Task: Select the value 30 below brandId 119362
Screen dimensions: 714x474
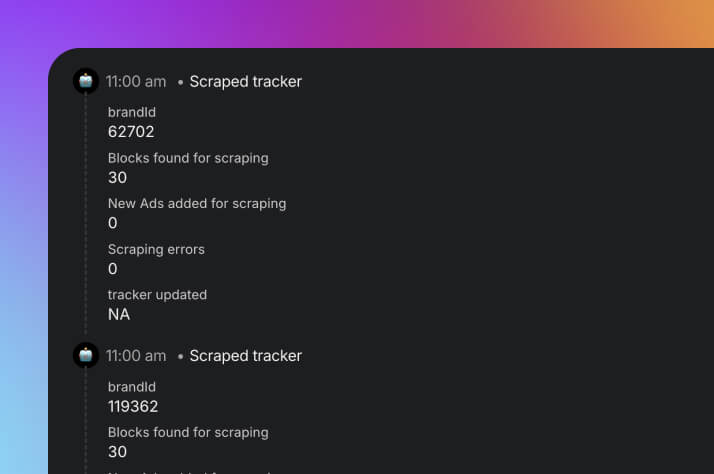Action: [x=118, y=453]
